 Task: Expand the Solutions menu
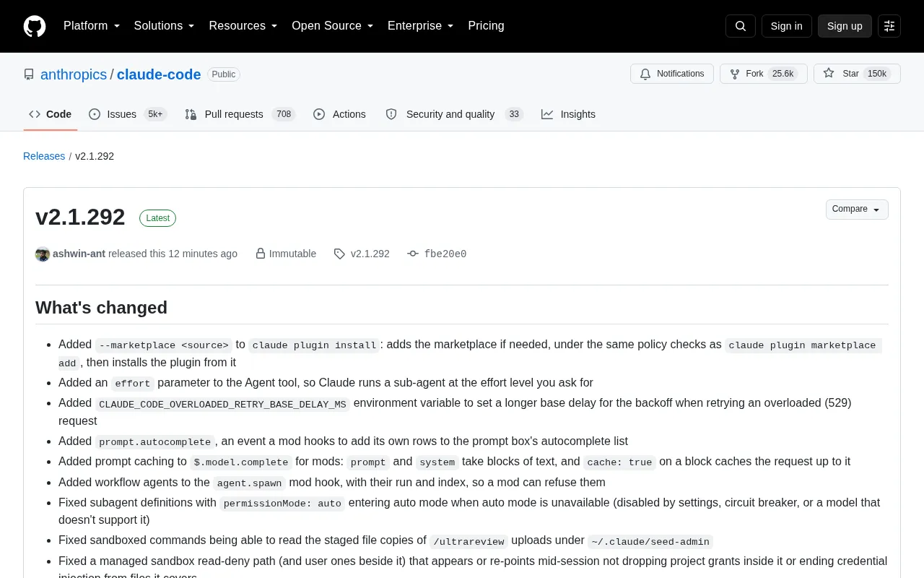tap(165, 26)
